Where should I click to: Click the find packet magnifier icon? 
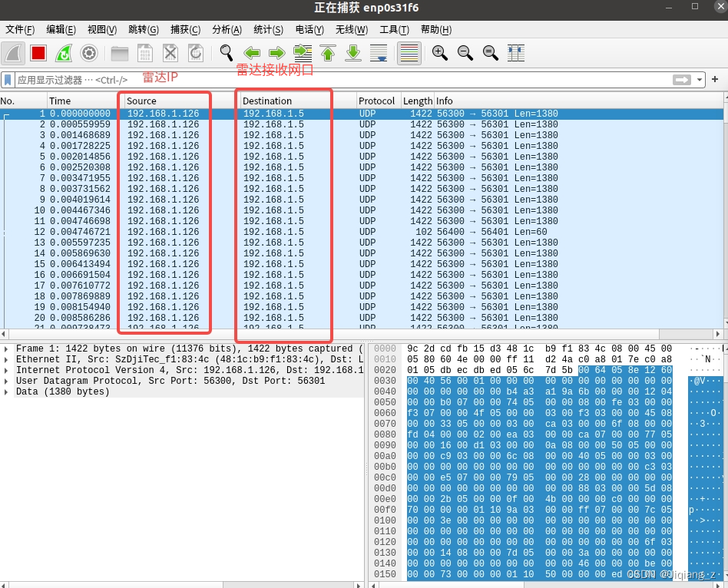click(227, 53)
